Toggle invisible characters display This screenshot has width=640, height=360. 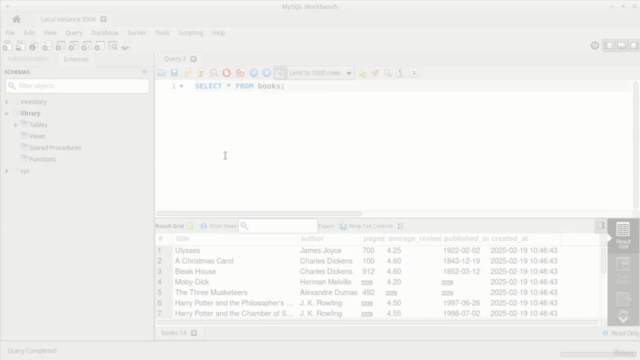pos(400,73)
